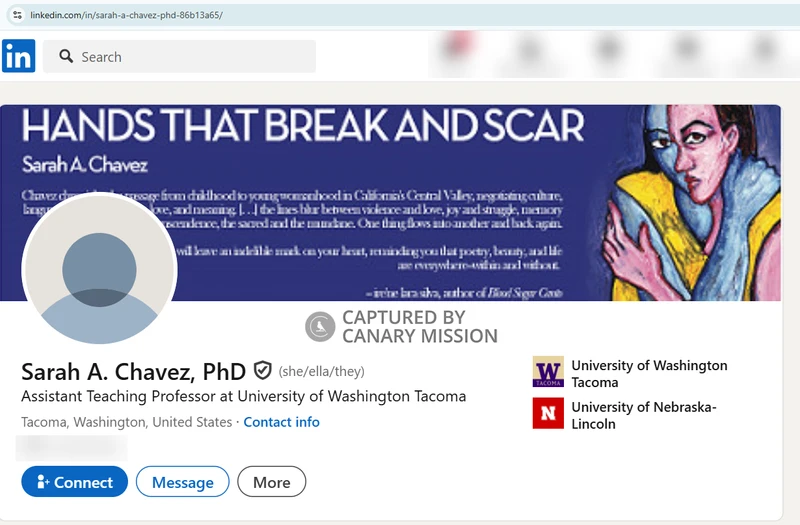Select the linkedin.com URL in the address bar
The height and width of the screenshot is (525, 800).
click(x=126, y=15)
